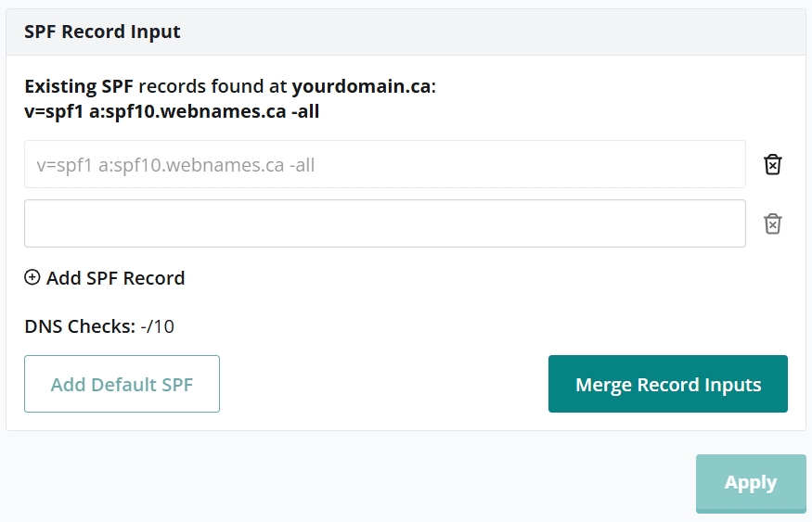Click the DNS Checks label
The width and height of the screenshot is (812, 522).
[80, 326]
